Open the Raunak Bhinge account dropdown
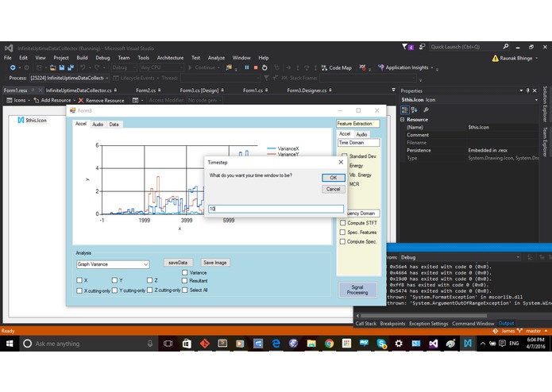 [536, 59]
